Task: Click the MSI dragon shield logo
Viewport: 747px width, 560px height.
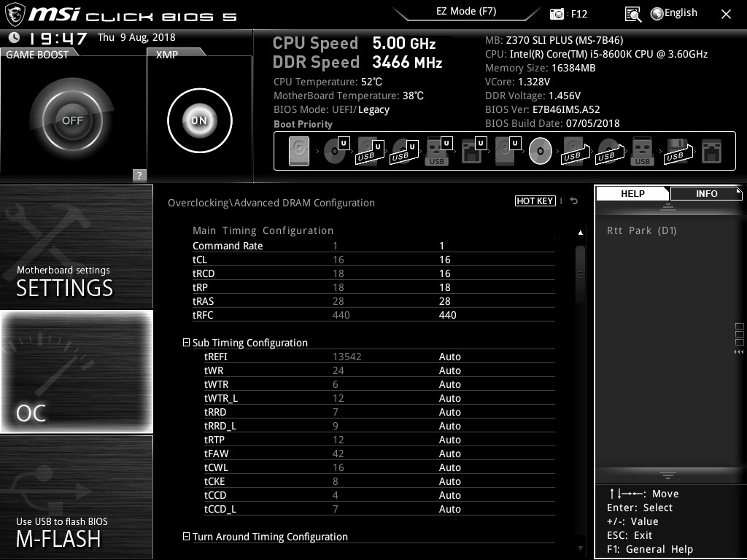Action: coord(15,15)
